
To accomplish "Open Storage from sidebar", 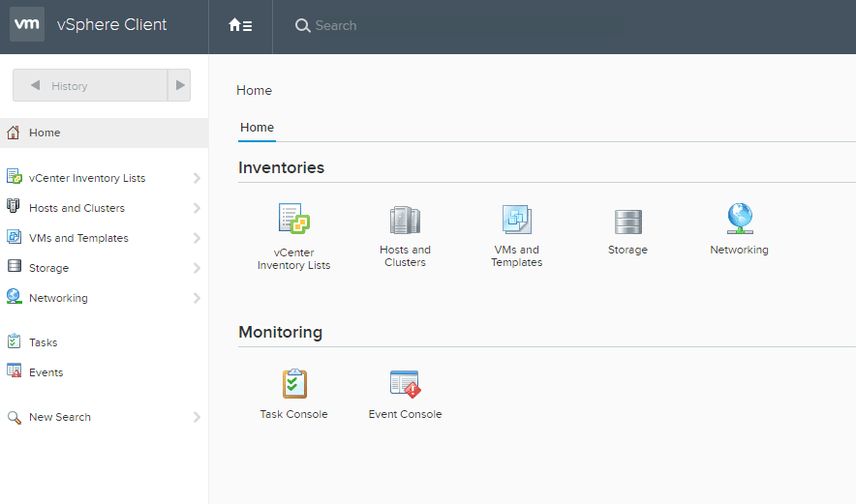I will [49, 268].
